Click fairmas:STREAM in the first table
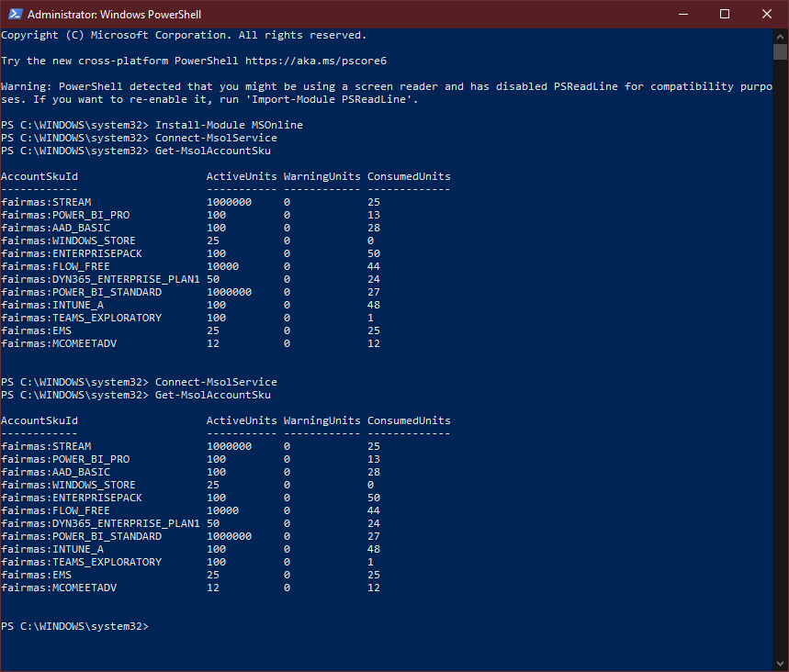The width and height of the screenshot is (789, 672). (x=46, y=202)
